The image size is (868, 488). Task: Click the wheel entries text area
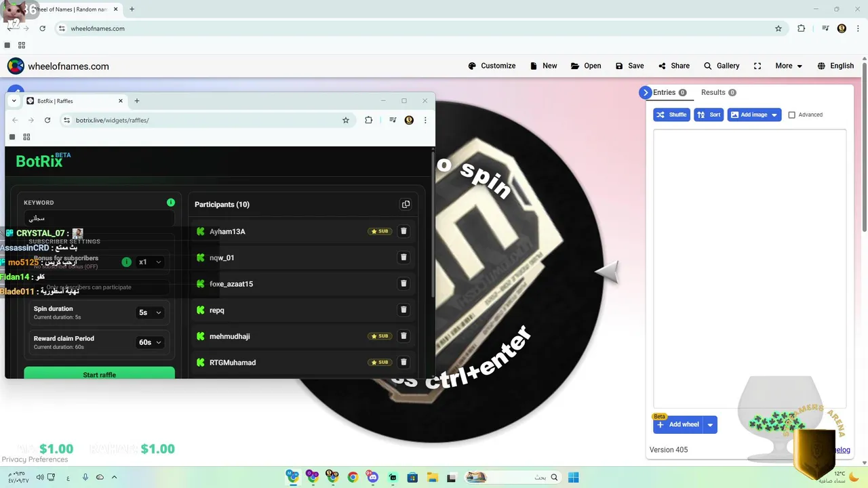point(749,268)
